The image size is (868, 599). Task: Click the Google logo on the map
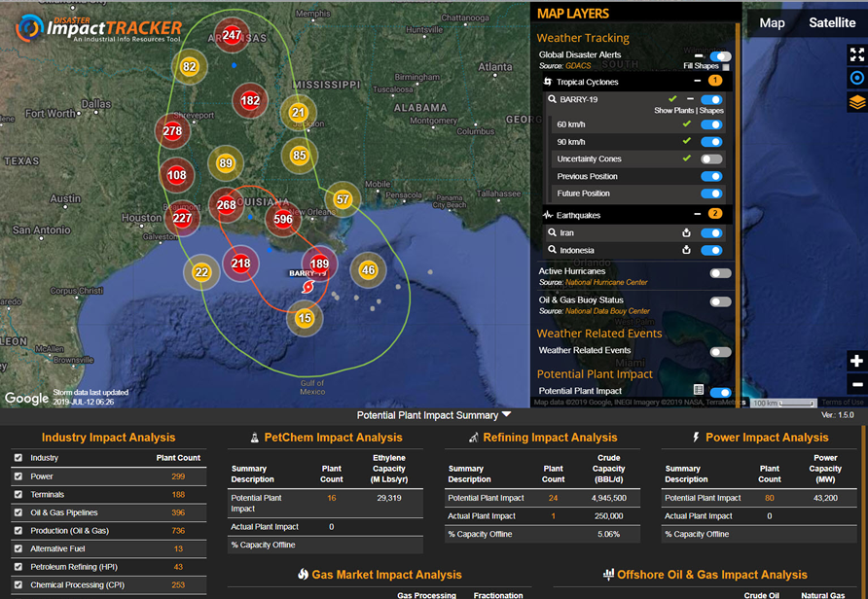coord(26,398)
